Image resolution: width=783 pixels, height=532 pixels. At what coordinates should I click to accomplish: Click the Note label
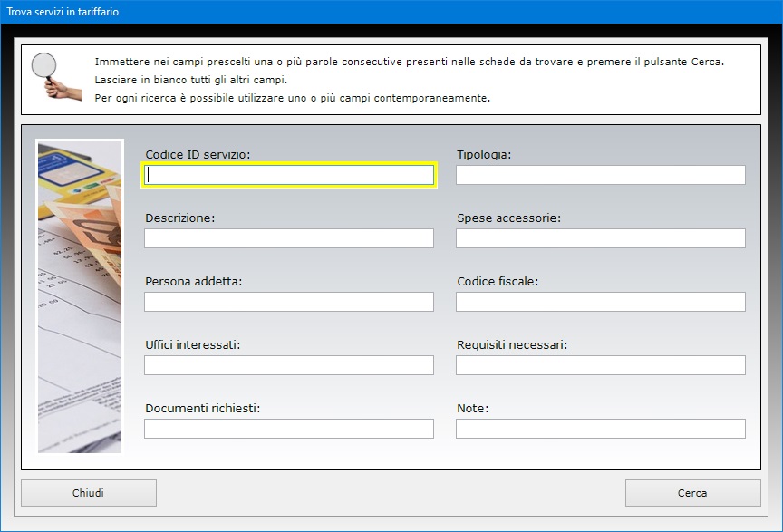472,408
